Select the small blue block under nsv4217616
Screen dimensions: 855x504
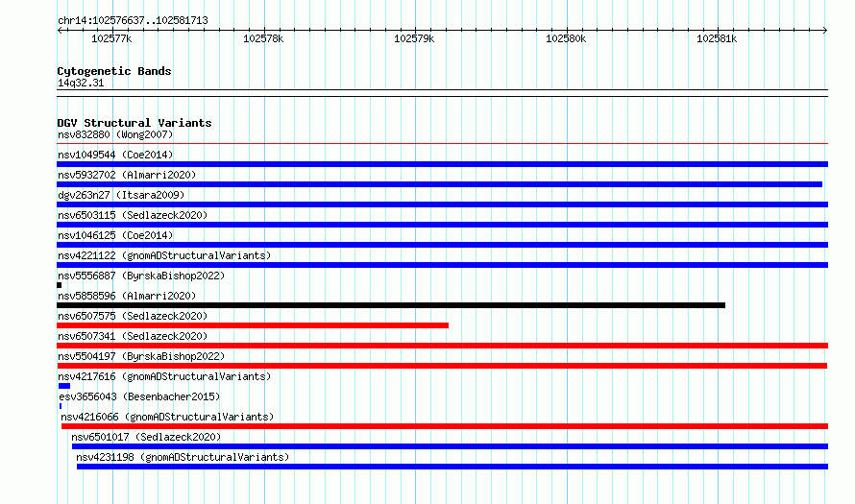64,386
